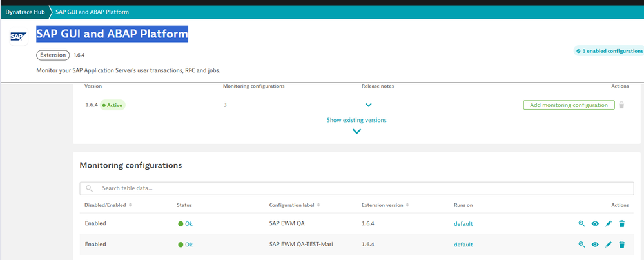Open details magnifier for SAP EWM QA
This screenshot has height=260, width=644.
click(x=581, y=224)
